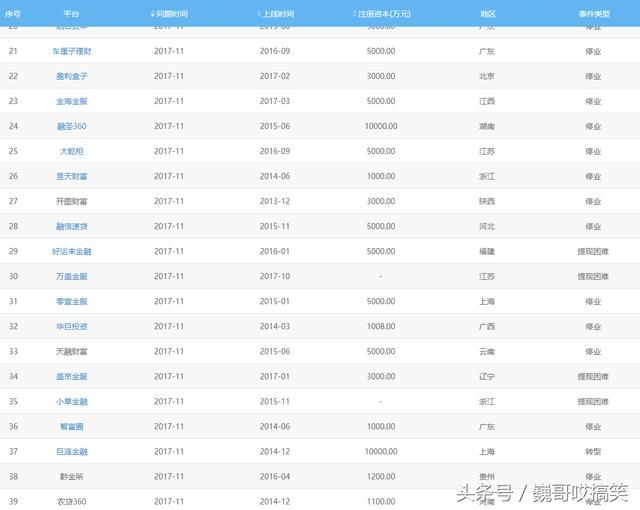This screenshot has width=640, height=510.
Task: Click the 平台 column header
Action: click(x=71, y=14)
